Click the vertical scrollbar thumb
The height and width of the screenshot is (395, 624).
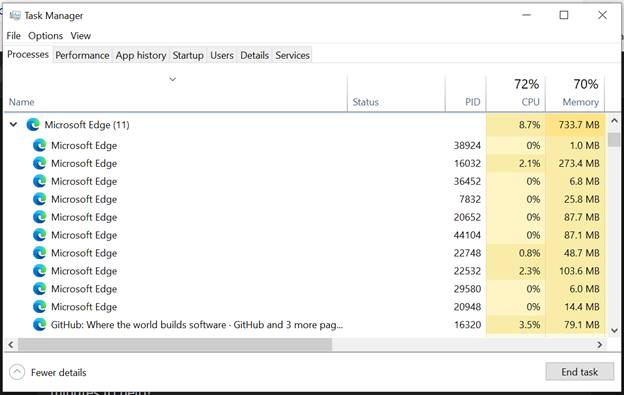(x=614, y=140)
